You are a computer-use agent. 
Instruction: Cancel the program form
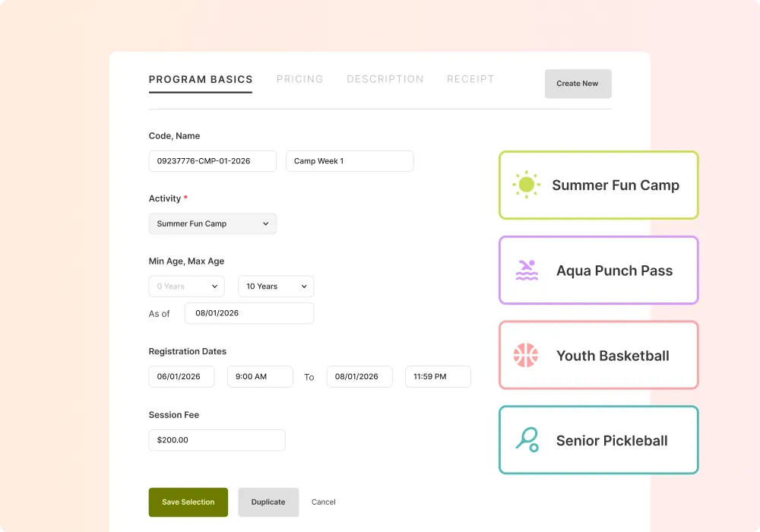324,502
